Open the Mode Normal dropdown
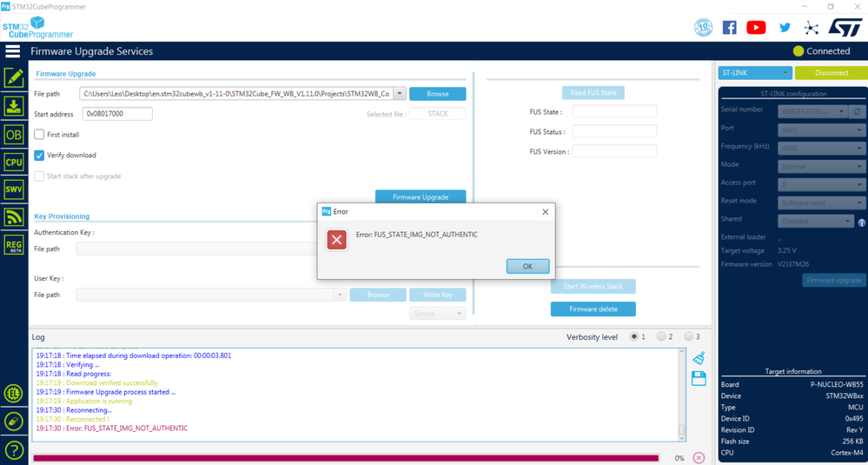 [821, 166]
